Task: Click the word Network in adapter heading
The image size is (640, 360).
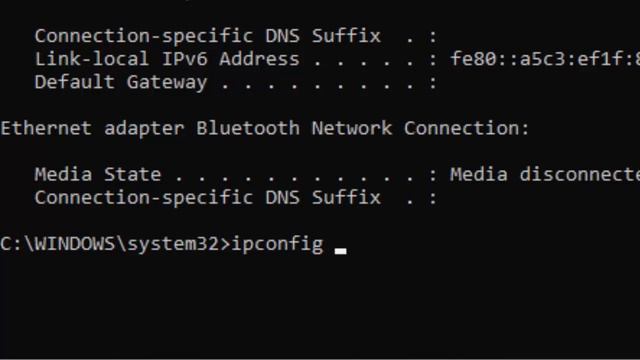Action: [352, 129]
